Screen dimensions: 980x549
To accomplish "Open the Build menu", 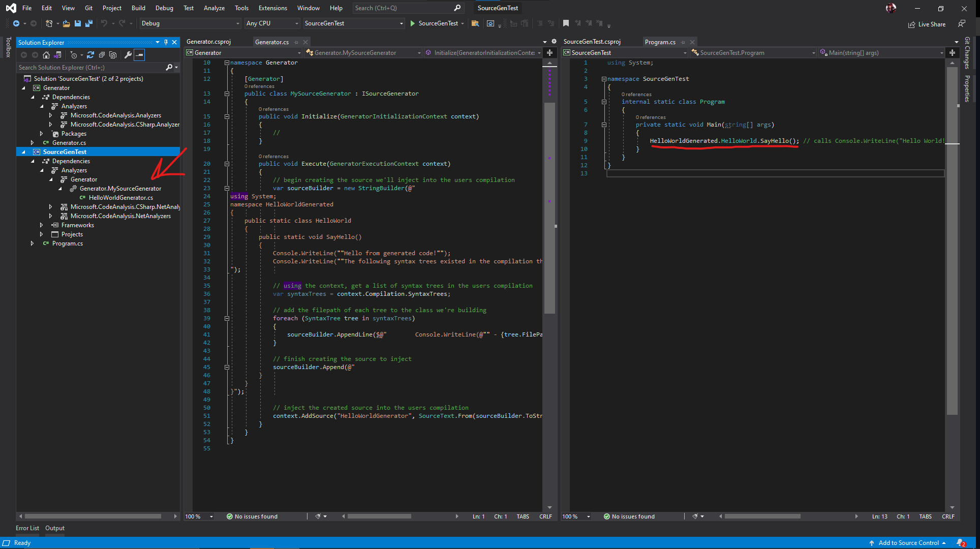I will (138, 8).
